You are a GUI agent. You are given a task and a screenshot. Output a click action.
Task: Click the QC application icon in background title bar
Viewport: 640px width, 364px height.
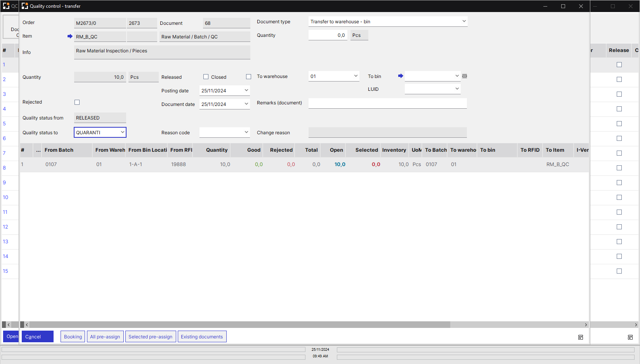click(x=6, y=6)
